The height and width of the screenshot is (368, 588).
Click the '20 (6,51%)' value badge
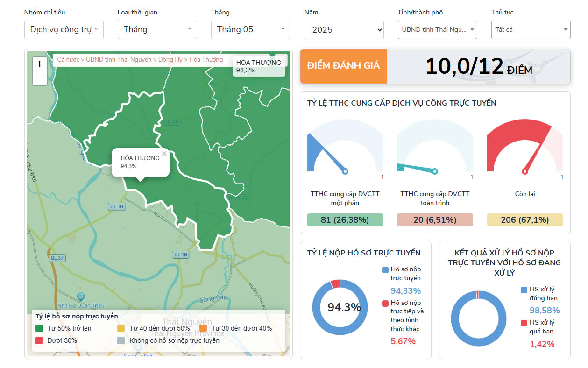click(435, 220)
